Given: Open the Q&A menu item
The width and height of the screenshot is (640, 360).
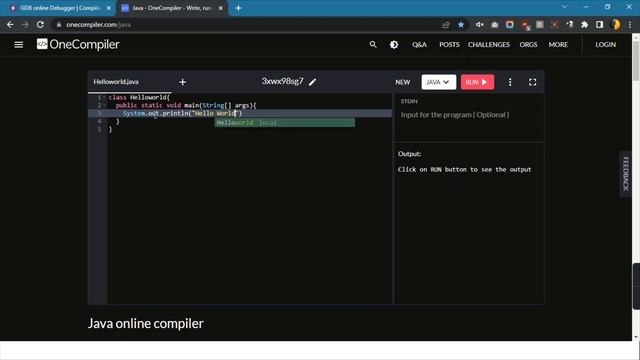Looking at the screenshot, I should click(x=419, y=44).
